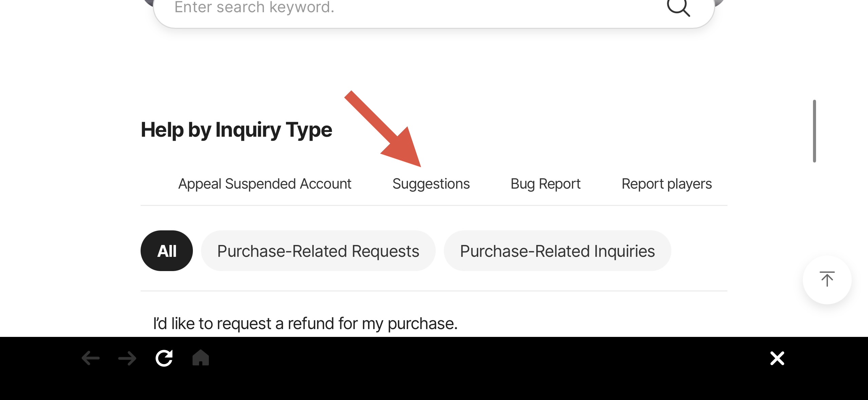The height and width of the screenshot is (400, 868).
Task: Click the page's vertical scrollbar thumb
Action: click(x=814, y=131)
